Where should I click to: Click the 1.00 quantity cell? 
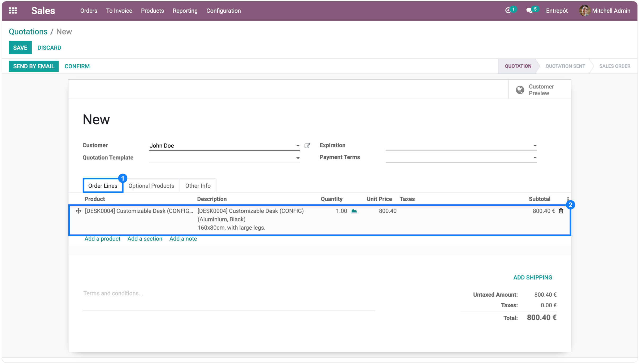click(x=341, y=211)
